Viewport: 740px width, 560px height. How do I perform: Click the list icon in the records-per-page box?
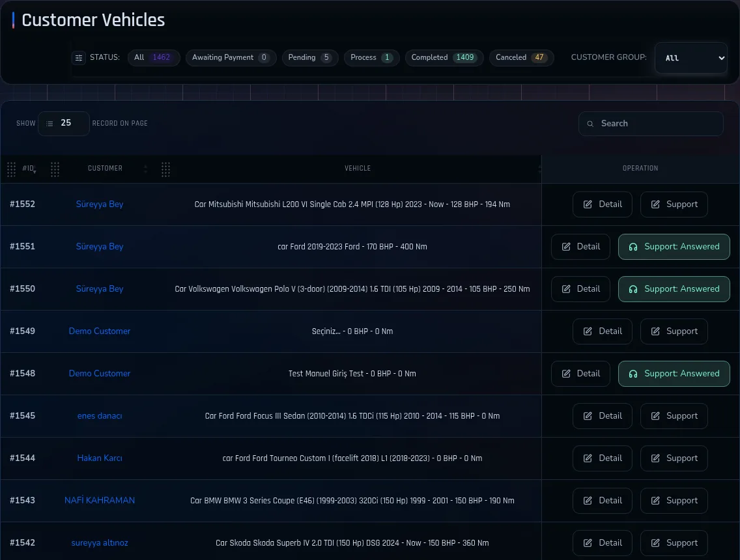click(50, 124)
